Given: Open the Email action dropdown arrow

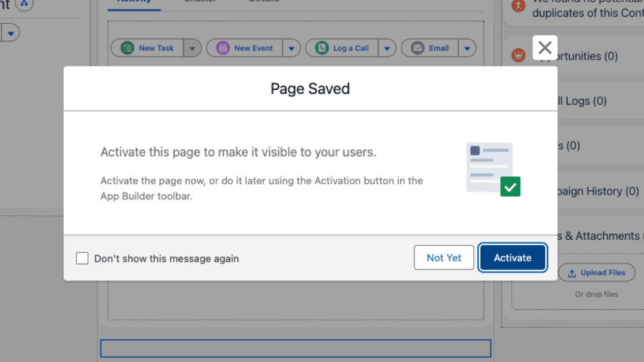Looking at the screenshot, I should [467, 48].
